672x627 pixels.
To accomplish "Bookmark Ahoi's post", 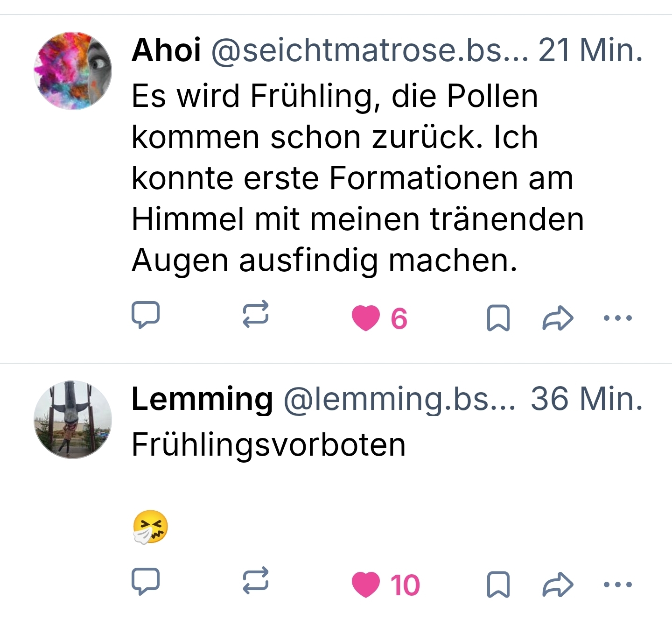I will (x=498, y=318).
